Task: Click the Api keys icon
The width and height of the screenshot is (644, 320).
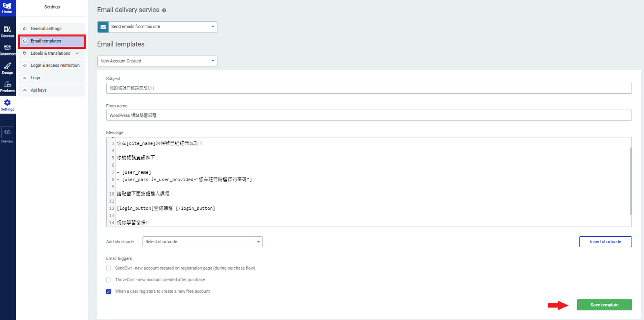Action: click(x=25, y=91)
